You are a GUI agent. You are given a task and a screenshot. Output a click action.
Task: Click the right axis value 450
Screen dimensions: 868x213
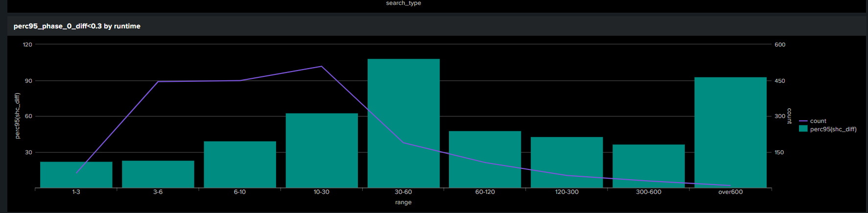point(780,81)
